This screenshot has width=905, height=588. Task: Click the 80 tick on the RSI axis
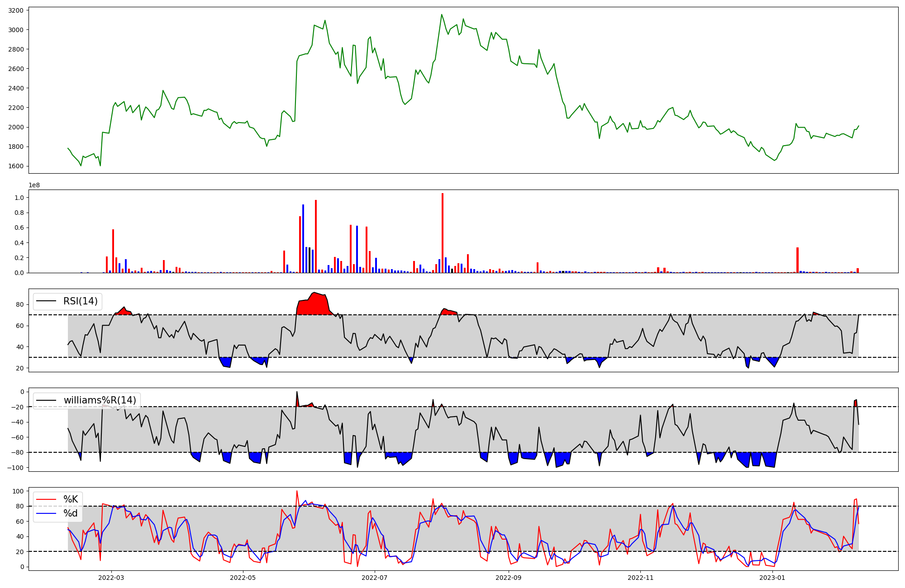coord(19,304)
